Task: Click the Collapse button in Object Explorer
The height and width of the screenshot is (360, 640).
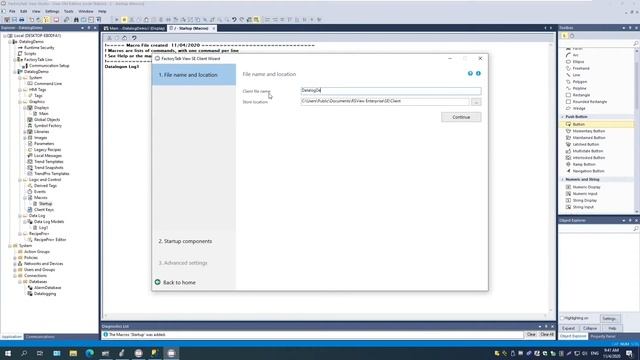Action: [x=590, y=328]
